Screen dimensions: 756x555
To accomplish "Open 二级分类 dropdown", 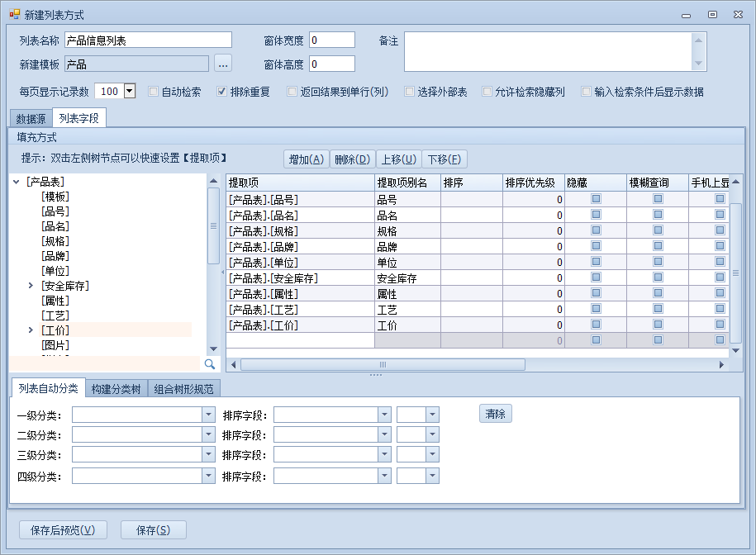I will tap(208, 434).
